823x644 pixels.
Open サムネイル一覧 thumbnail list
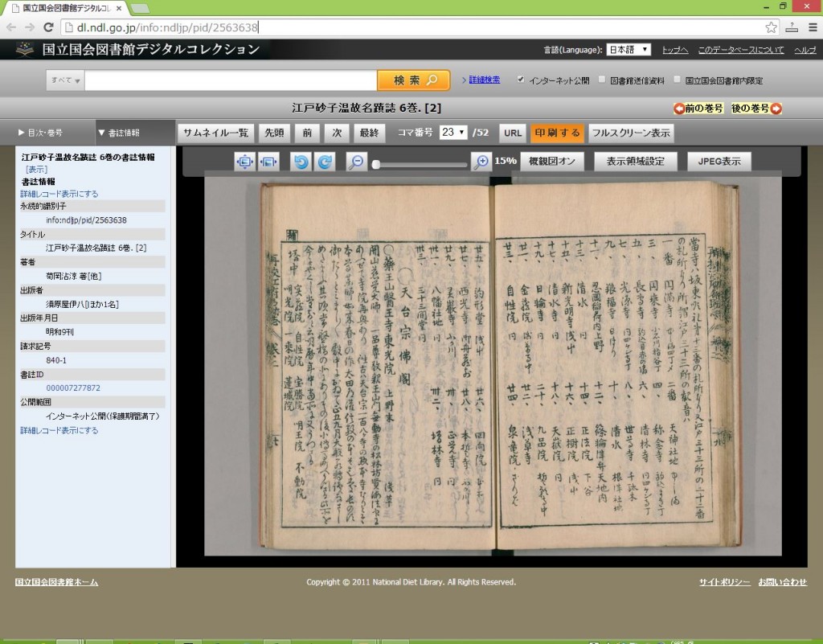tap(215, 133)
